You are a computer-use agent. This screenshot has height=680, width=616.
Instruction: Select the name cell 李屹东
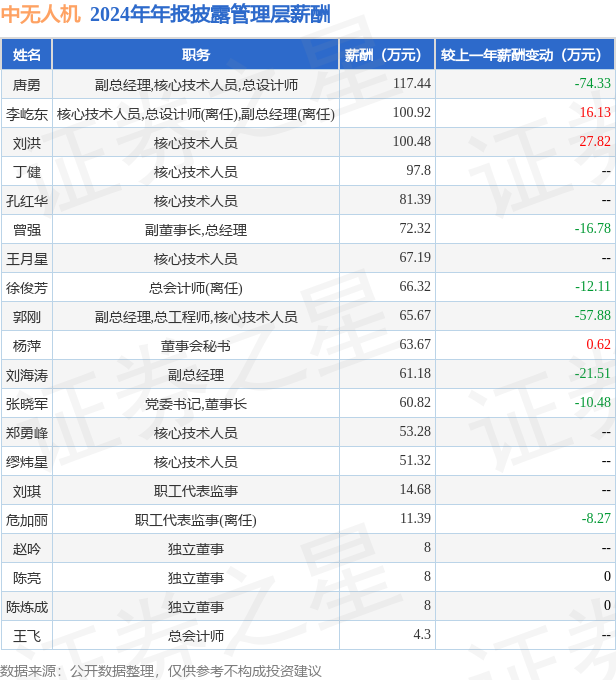tap(26, 114)
